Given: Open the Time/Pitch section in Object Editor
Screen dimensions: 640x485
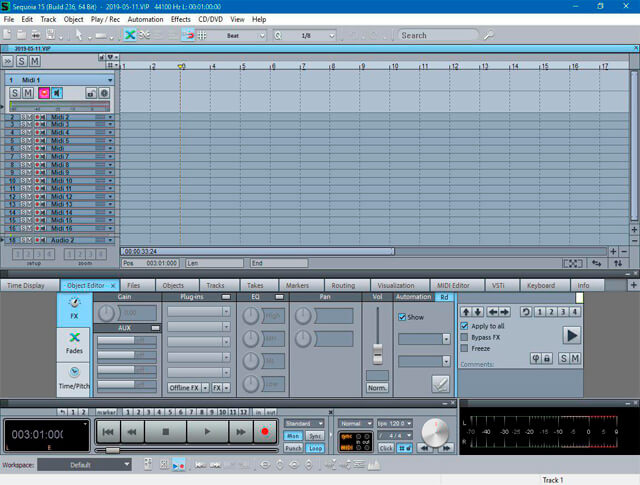Looking at the screenshot, I should 75,378.
